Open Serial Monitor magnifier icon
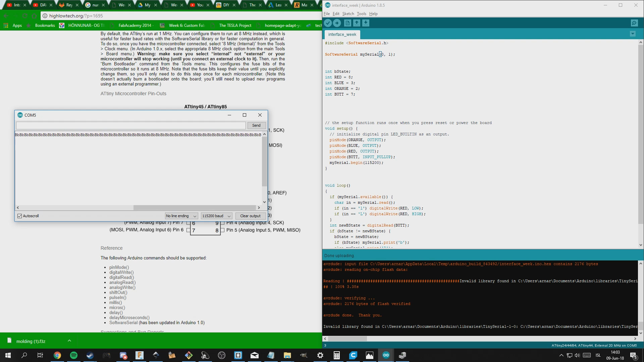 (634, 23)
